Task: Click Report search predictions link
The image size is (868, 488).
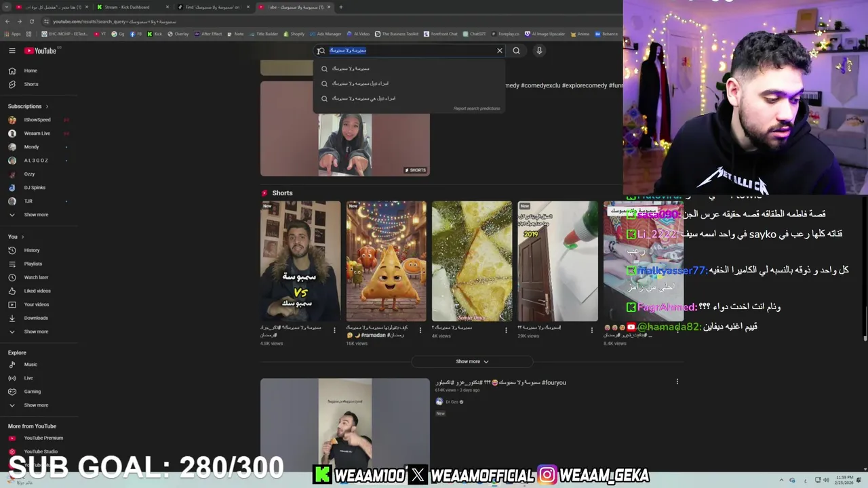Action: 477,108
